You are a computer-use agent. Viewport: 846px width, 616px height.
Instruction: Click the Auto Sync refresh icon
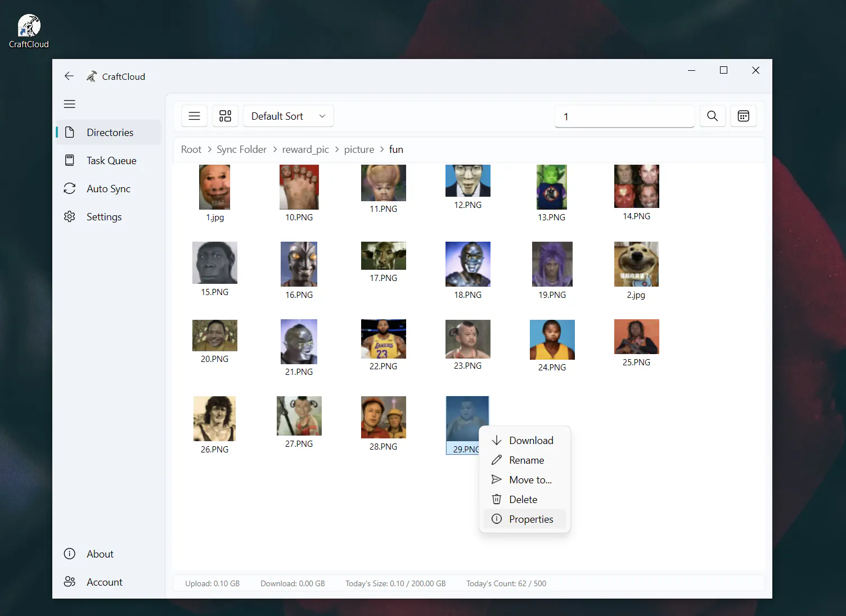[x=70, y=189]
